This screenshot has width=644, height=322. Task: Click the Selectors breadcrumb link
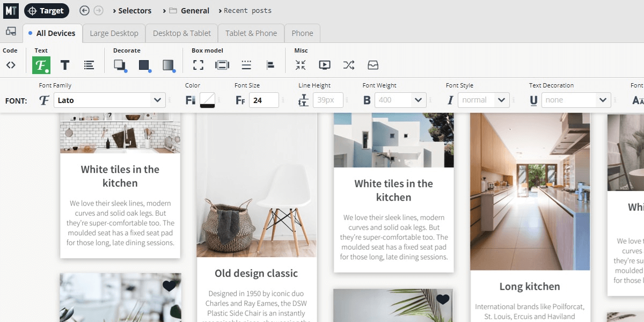(x=132, y=11)
